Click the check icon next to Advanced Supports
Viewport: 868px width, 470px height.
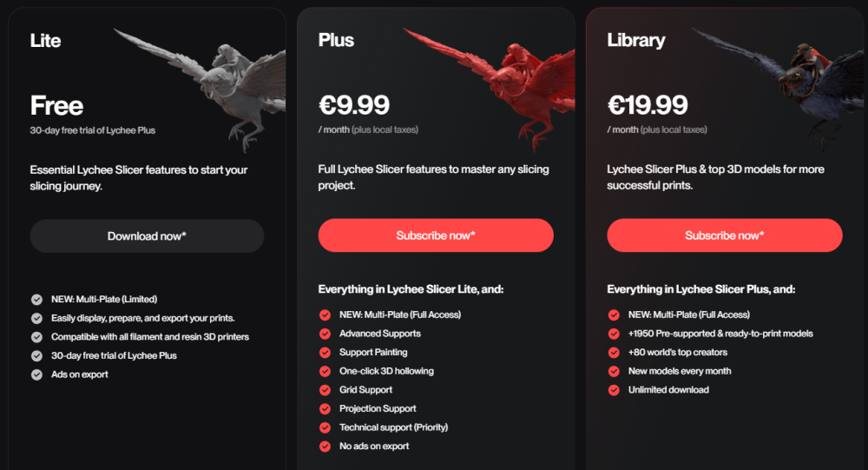[325, 334]
